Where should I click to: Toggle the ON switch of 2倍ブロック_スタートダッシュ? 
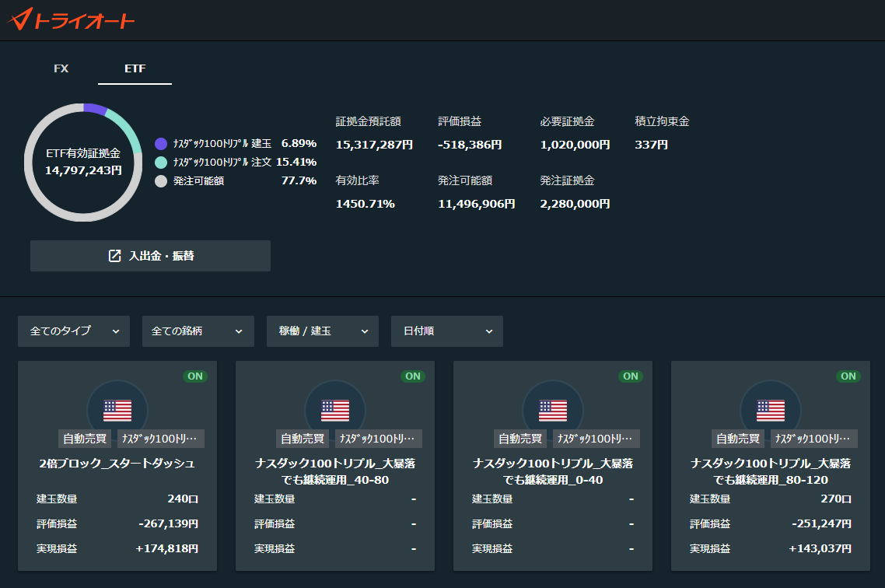click(195, 376)
